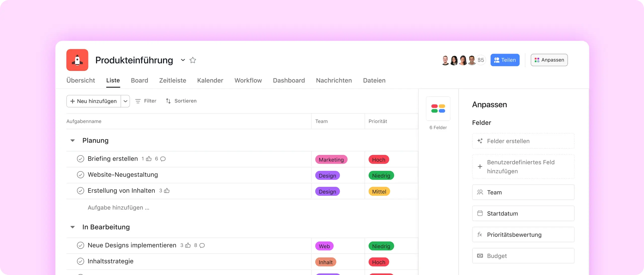Open the Dateien tab
This screenshot has height=275, width=644.
coord(374,80)
